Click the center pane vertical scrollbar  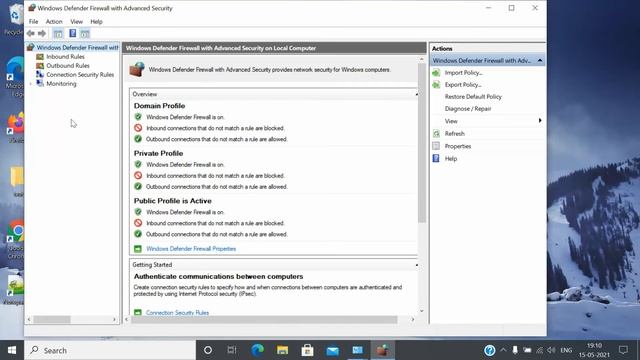(422, 143)
